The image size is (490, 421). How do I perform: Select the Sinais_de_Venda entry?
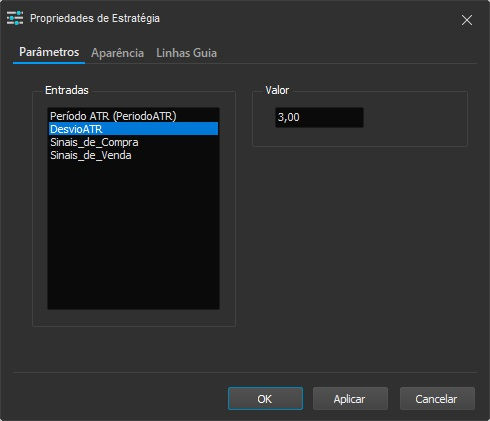click(133, 155)
